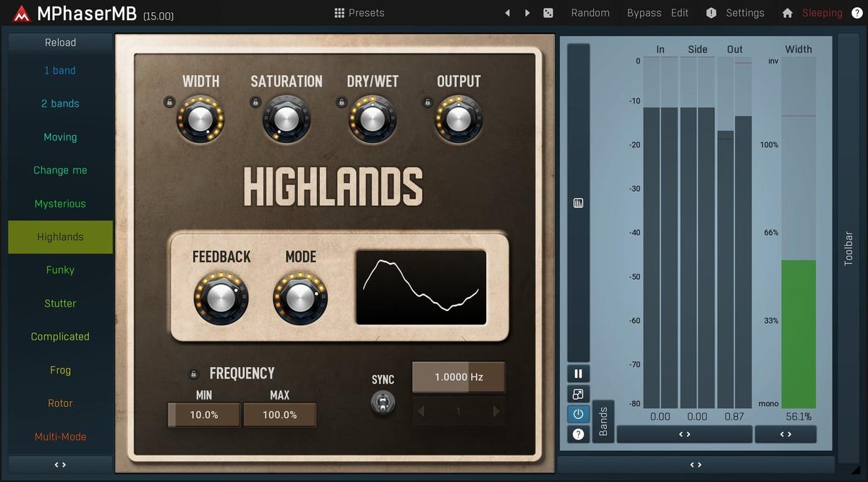Toggle the lock next to Width knob
Screen dimensions: 868x482
(169, 102)
